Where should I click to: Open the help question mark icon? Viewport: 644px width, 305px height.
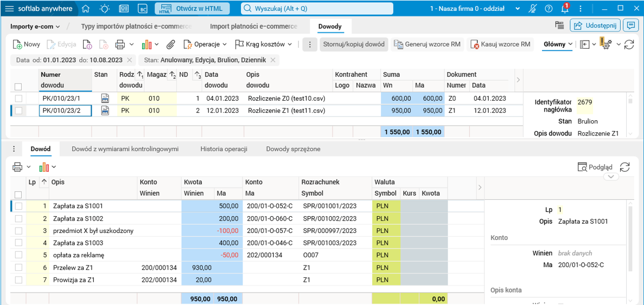coord(549,9)
